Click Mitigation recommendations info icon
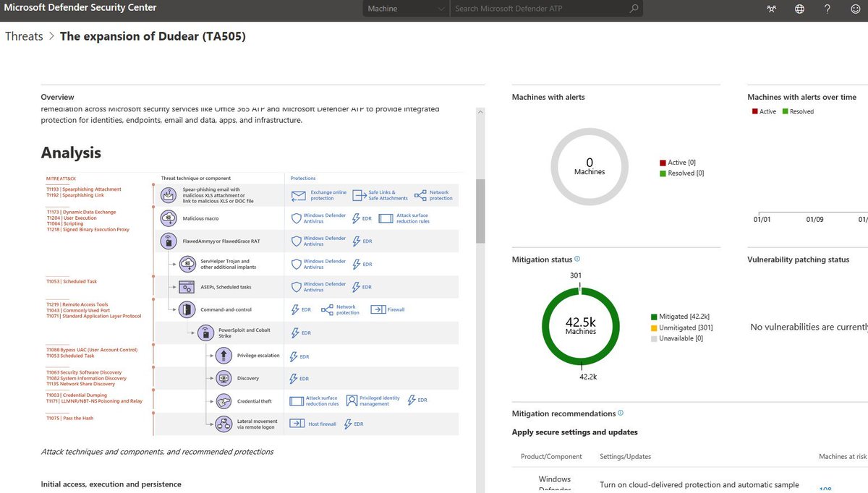 click(621, 413)
